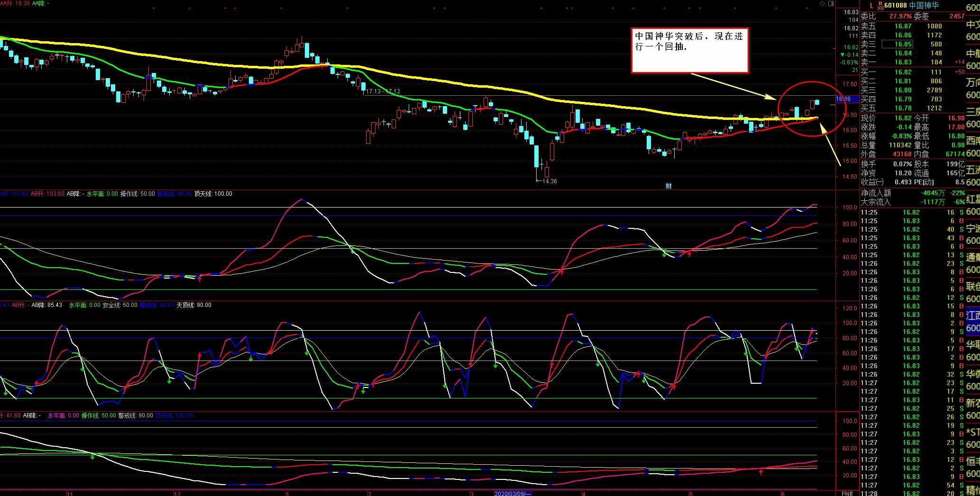Click the 今开 opening price 16.98

coord(956,118)
